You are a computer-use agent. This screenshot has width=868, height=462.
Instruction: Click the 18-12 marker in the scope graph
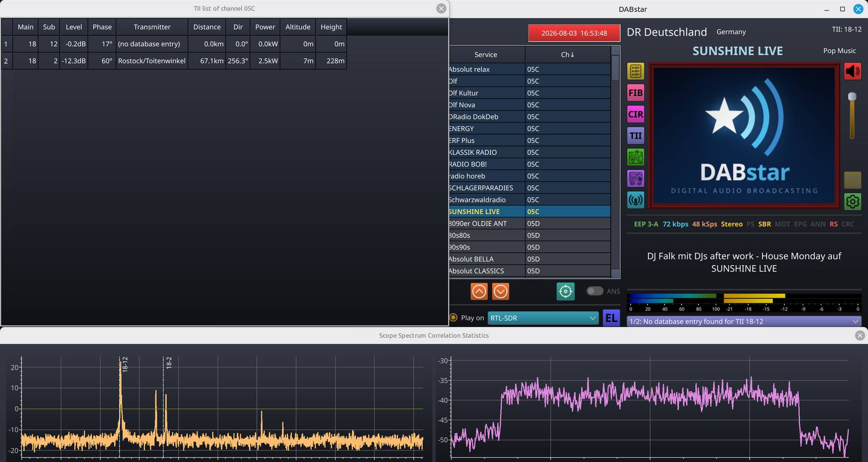click(125, 364)
